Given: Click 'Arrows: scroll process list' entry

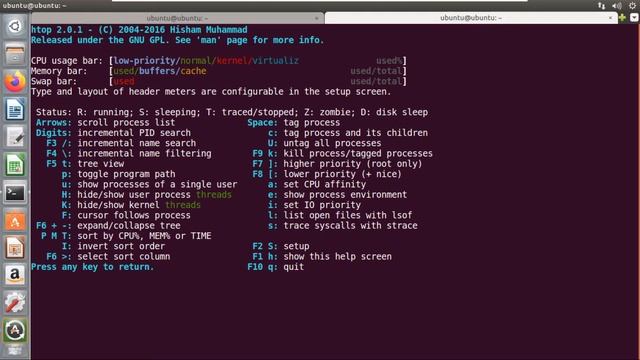Looking at the screenshot, I should pos(105,122).
